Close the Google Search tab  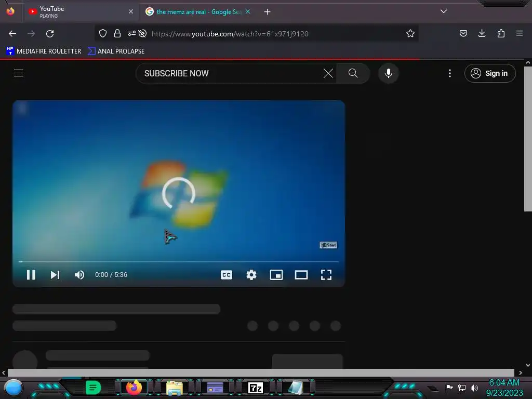[x=248, y=11]
